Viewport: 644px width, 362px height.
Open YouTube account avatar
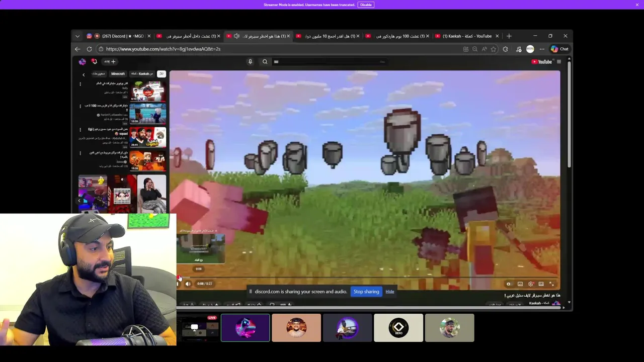[x=83, y=61]
